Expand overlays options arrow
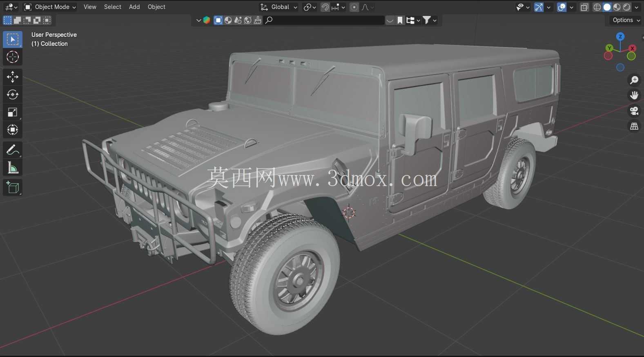Screen dimensions: 644x357 click(x=571, y=7)
